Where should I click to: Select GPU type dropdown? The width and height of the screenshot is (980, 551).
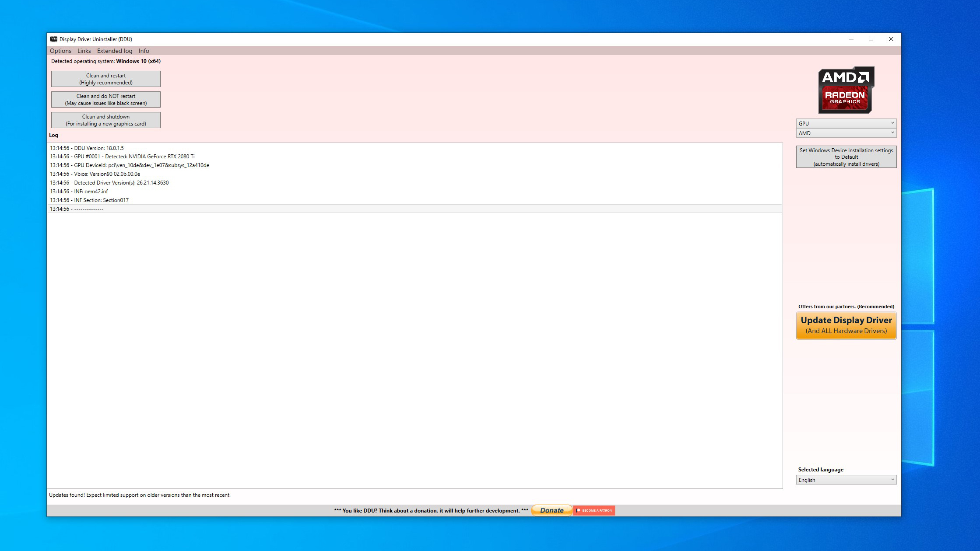point(846,123)
